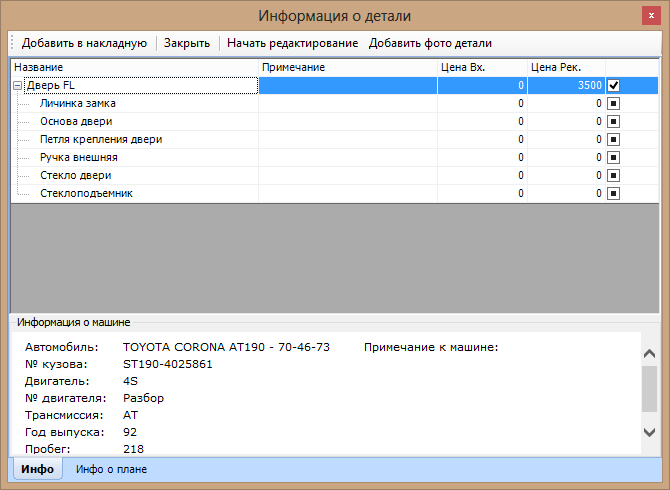Switch to the 'Инфо о плане' tab

(x=112, y=469)
